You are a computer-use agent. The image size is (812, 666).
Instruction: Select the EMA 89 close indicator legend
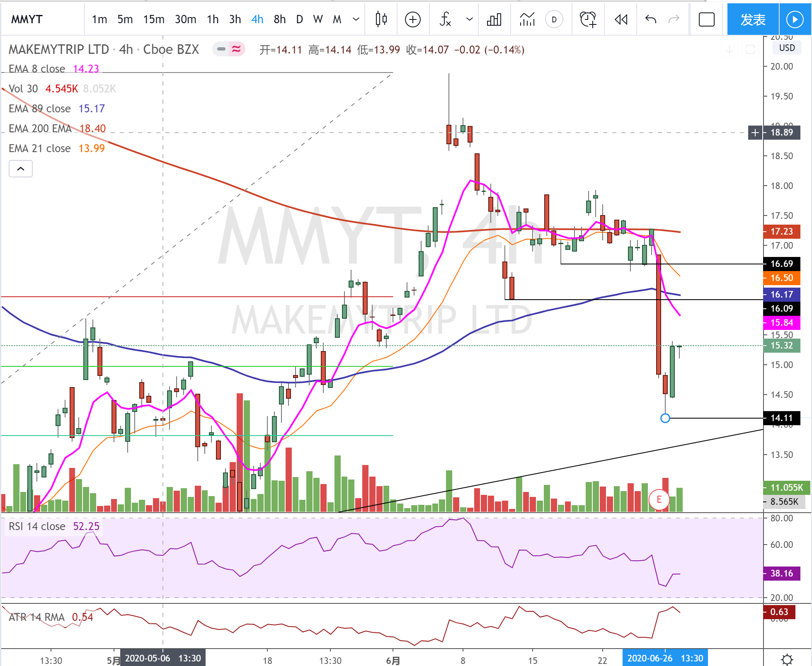pyautogui.click(x=57, y=109)
